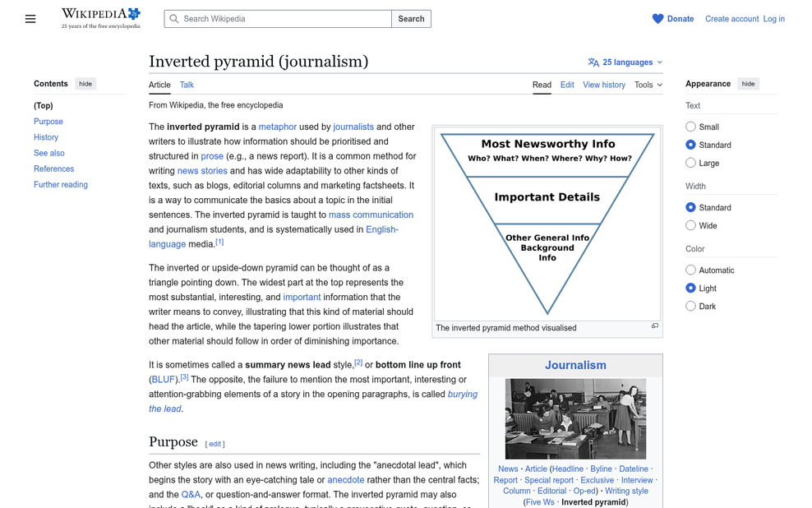
Task: Open the Q&A link
Action: click(x=191, y=495)
